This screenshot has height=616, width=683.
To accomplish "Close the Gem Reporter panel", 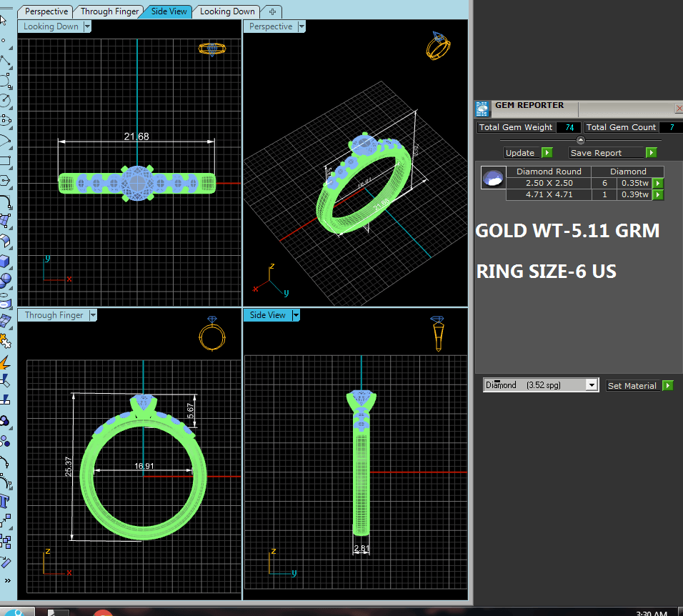I will click(679, 108).
